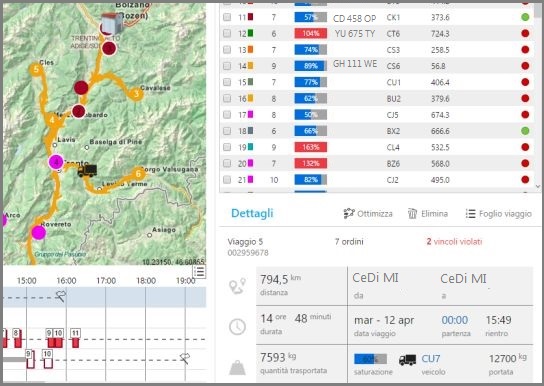544x386 pixels.
Task: Click the Foglio viaggio list icon
Action: [470, 214]
